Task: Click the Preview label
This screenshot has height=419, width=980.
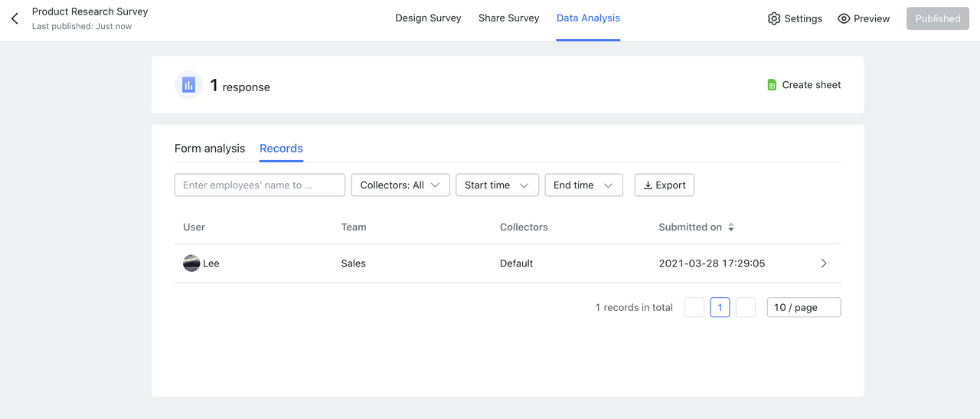Action: coord(872,18)
